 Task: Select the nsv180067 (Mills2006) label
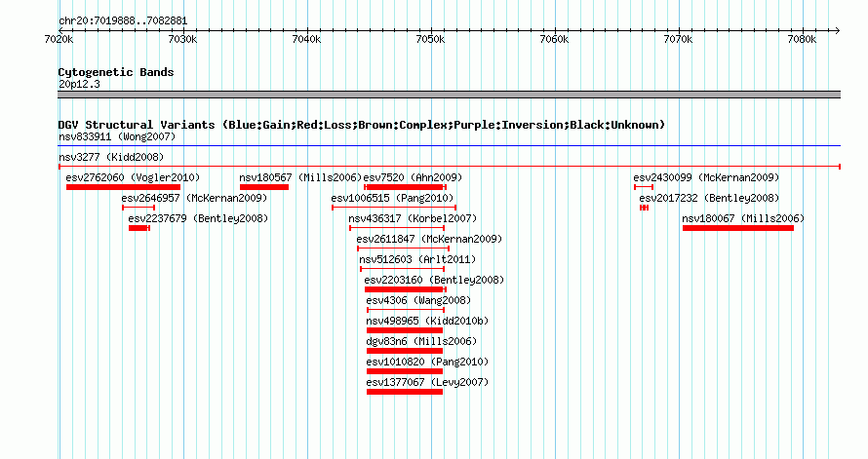coord(743,218)
